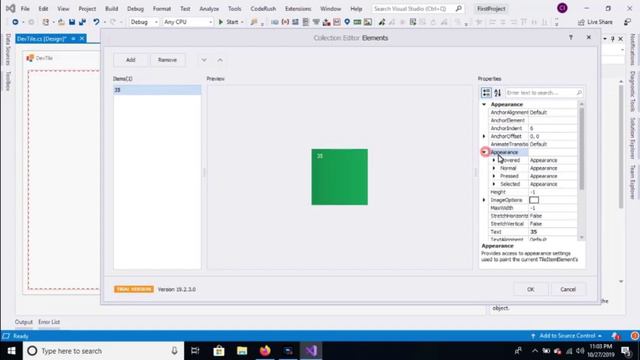Click the help question mark in Collection Editor

(571, 38)
